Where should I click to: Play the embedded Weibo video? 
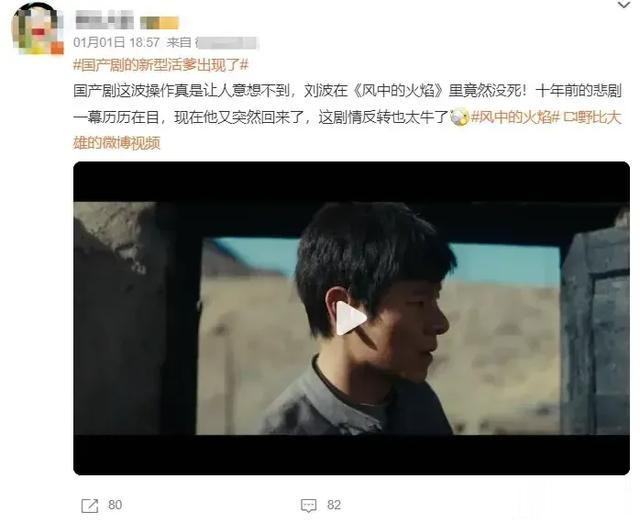[351, 318]
